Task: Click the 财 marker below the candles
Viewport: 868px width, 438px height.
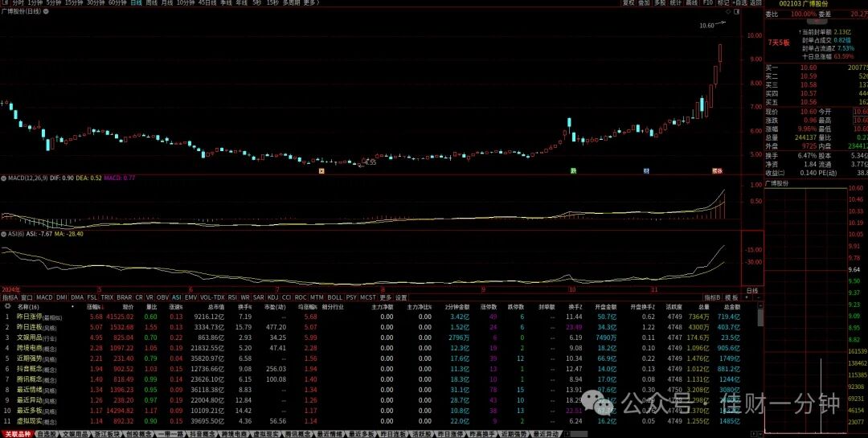Action: click(646, 171)
